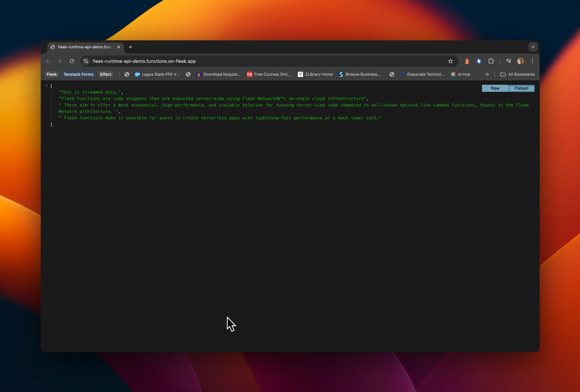Show the hidden bookmarks overflow chevron
Screen dimensions: 580x392
pos(487,74)
